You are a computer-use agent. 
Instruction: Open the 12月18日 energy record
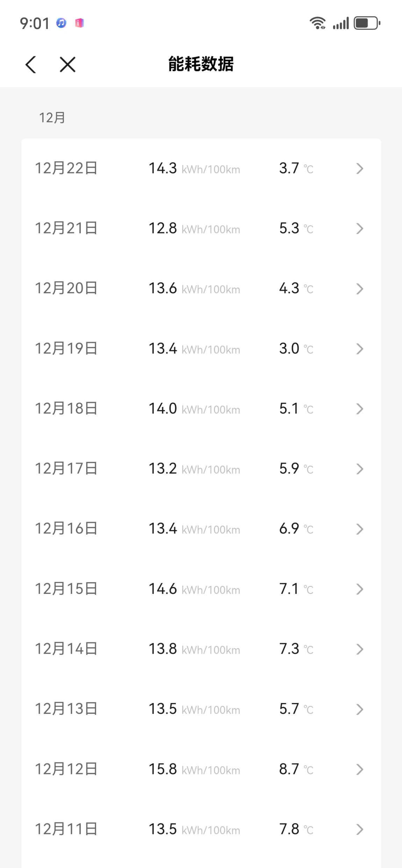tap(201, 409)
